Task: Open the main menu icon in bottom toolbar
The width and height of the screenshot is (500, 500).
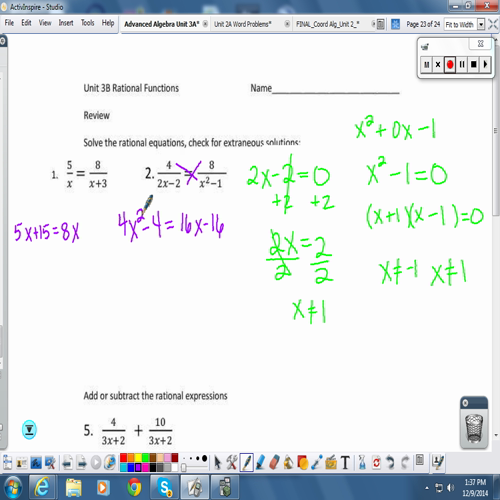Action: 7,462
